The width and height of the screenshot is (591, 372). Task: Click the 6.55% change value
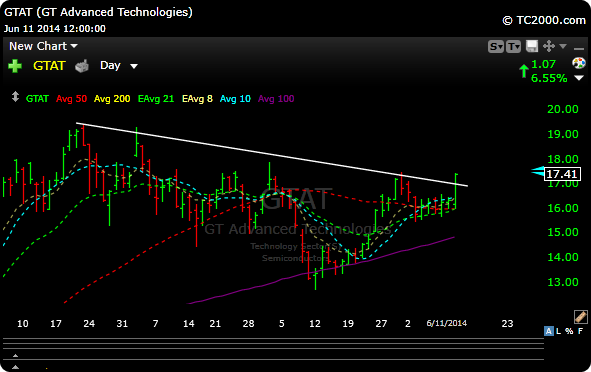point(549,78)
